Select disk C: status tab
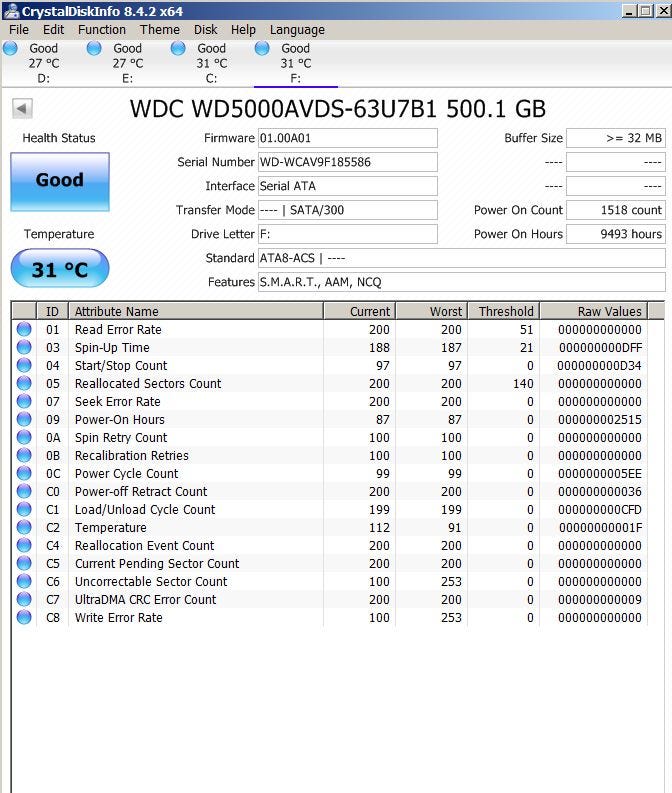Image resolution: width=672 pixels, height=793 pixels. pyautogui.click(x=211, y=63)
